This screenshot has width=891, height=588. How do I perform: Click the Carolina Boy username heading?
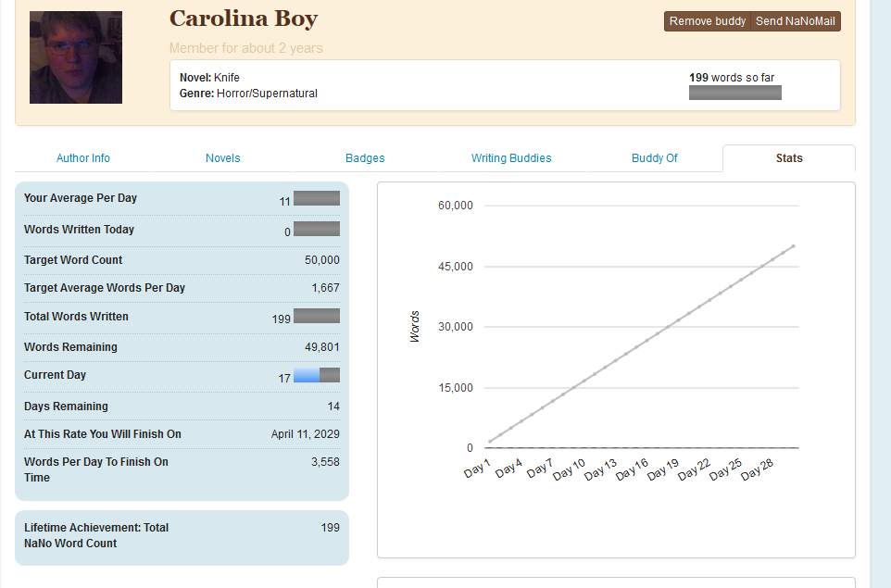point(244,19)
